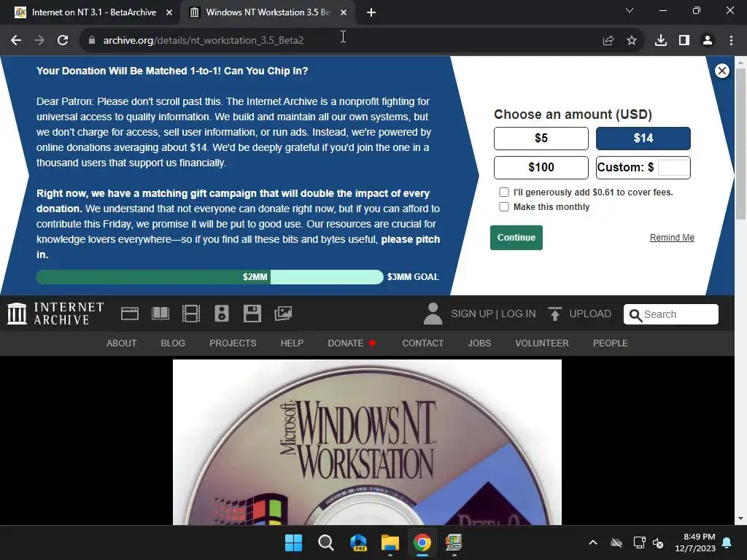This screenshot has height=560, width=747.
Task: Open File Explorer from the taskbar
Action: tap(390, 542)
